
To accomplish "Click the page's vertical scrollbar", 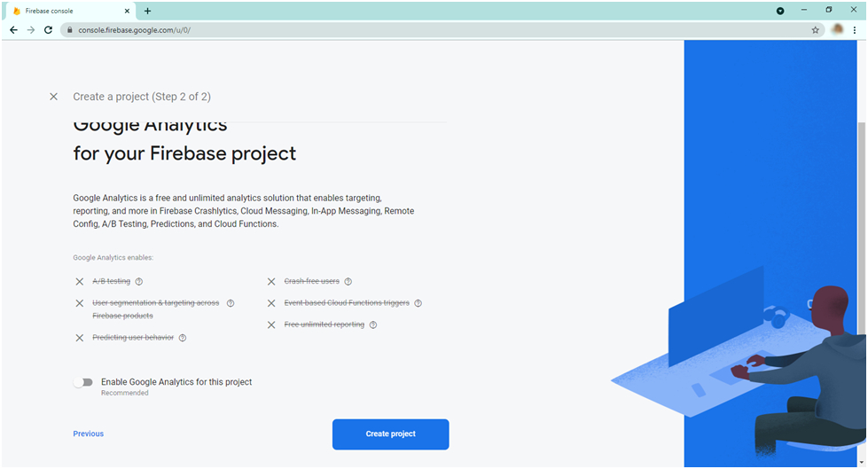I will tap(862, 227).
